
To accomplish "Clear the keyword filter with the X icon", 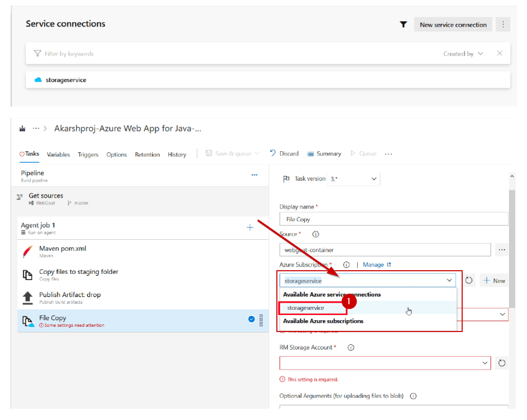I will [499, 54].
